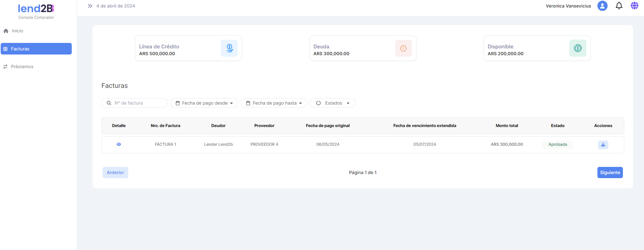Viewport: 644px width, 250px height.
Task: Click the Disponible money icon
Action: tap(577, 48)
